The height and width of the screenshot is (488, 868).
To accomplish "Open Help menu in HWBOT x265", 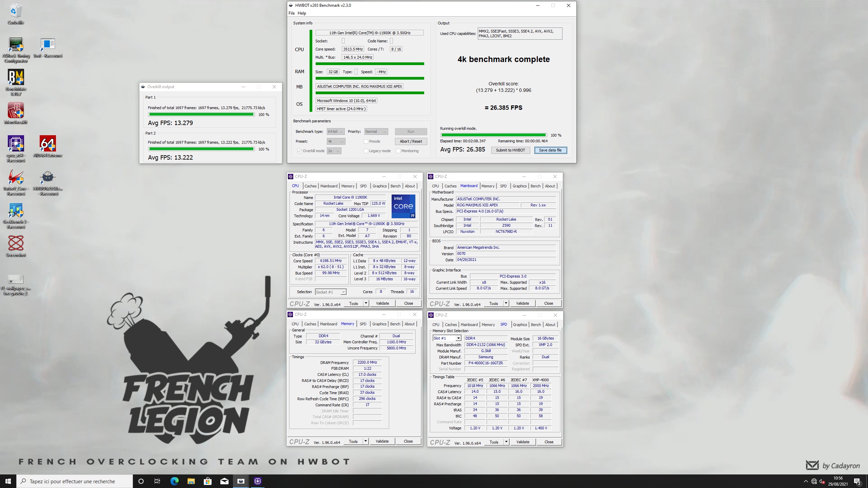I will coord(302,13).
